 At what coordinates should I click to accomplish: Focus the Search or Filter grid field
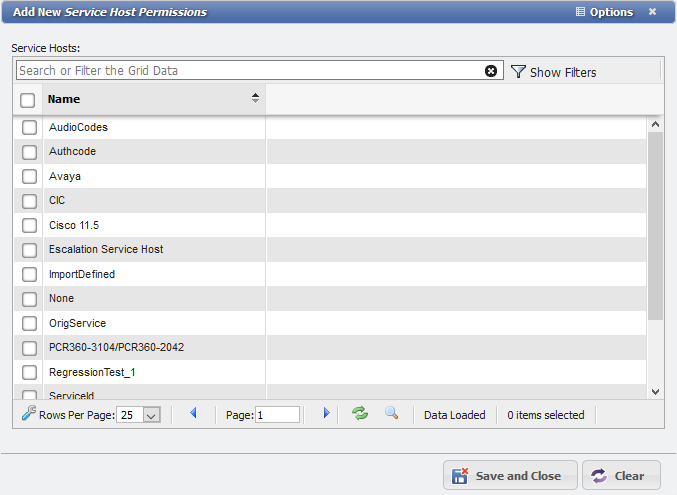tap(250, 71)
